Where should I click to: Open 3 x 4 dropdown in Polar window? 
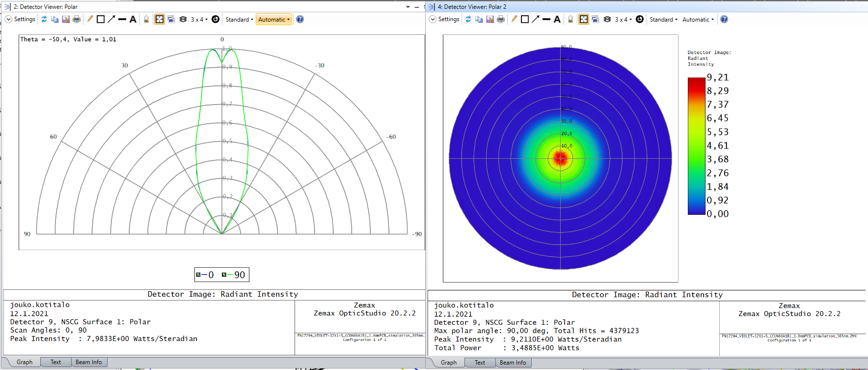click(199, 19)
